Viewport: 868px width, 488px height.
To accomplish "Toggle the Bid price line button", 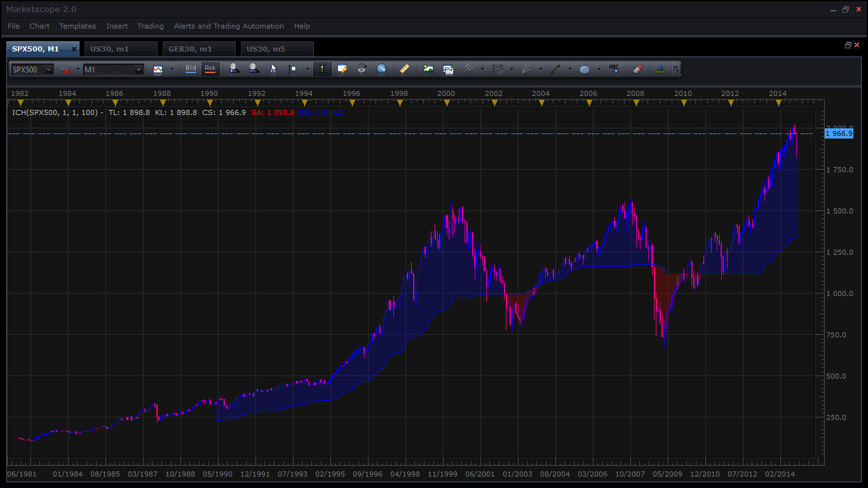I will tap(191, 69).
